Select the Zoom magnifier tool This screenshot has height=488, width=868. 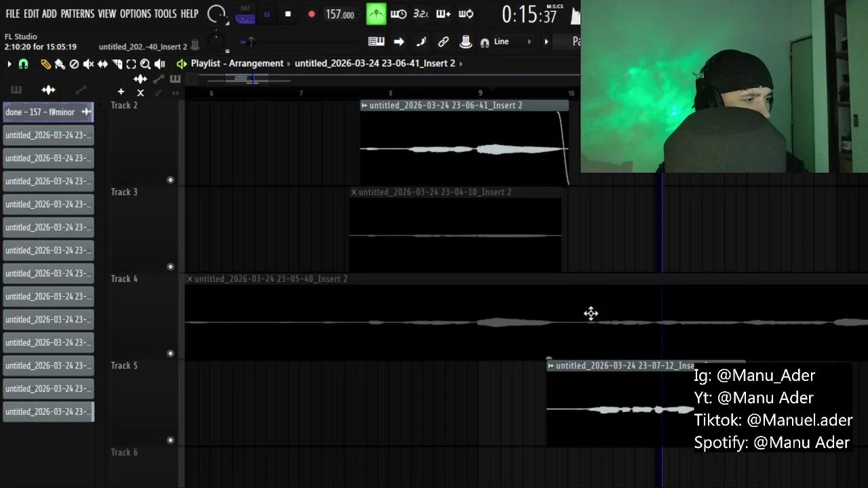[x=145, y=64]
